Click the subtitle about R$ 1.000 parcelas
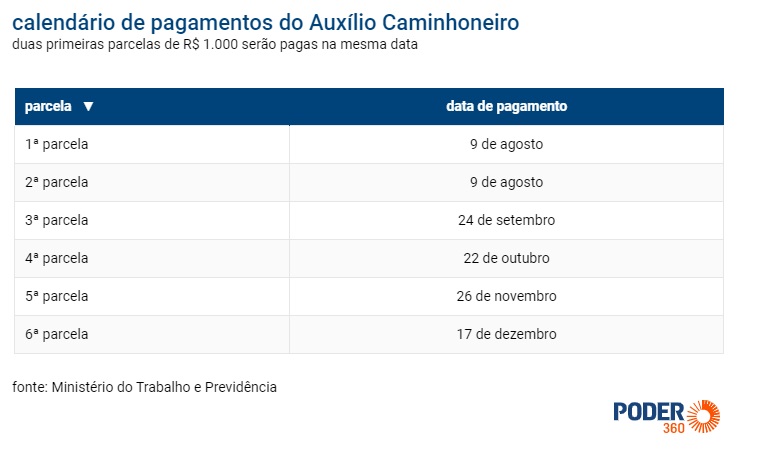This screenshot has width=758, height=460. click(x=215, y=45)
